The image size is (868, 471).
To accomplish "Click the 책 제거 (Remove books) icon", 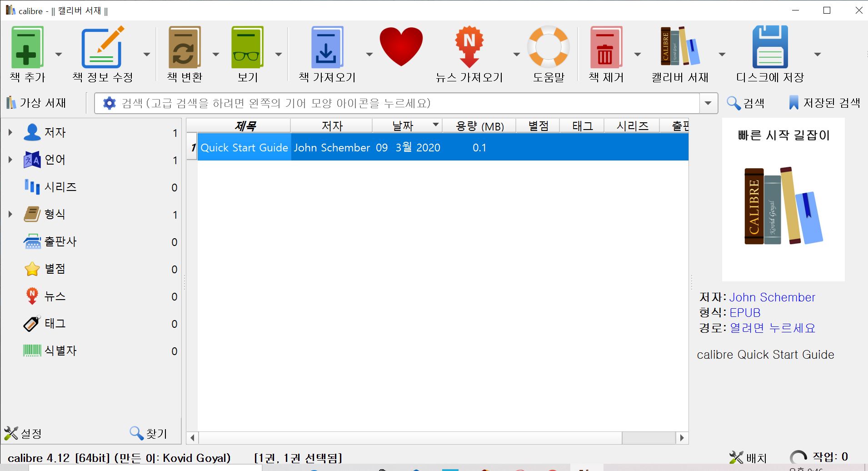I will [606, 47].
